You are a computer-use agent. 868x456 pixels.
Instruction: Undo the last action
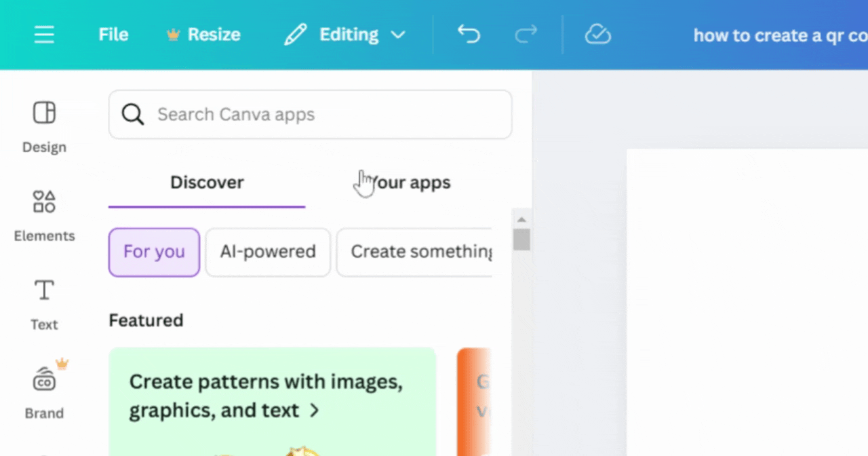click(x=469, y=34)
